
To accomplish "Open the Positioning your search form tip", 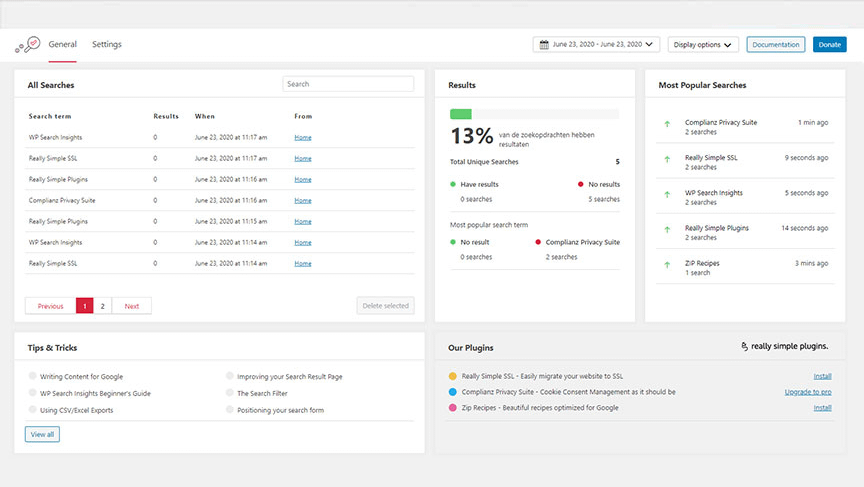I will pos(280,410).
